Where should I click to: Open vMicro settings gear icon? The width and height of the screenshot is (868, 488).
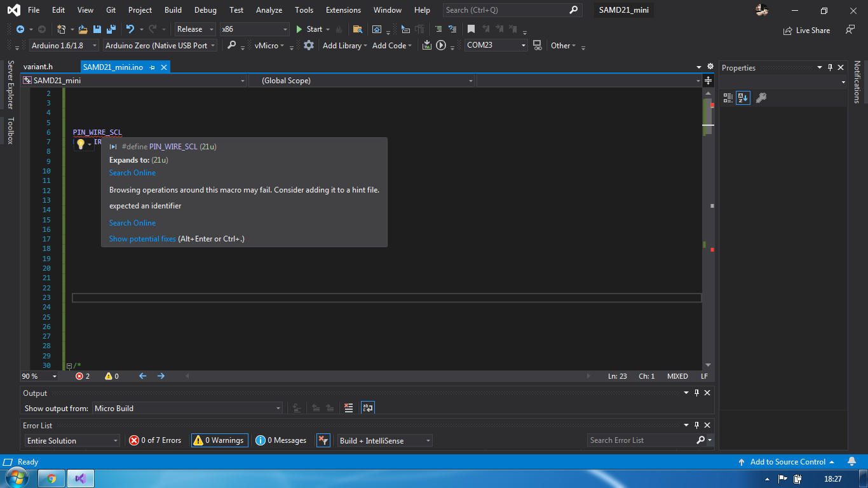[x=309, y=45]
